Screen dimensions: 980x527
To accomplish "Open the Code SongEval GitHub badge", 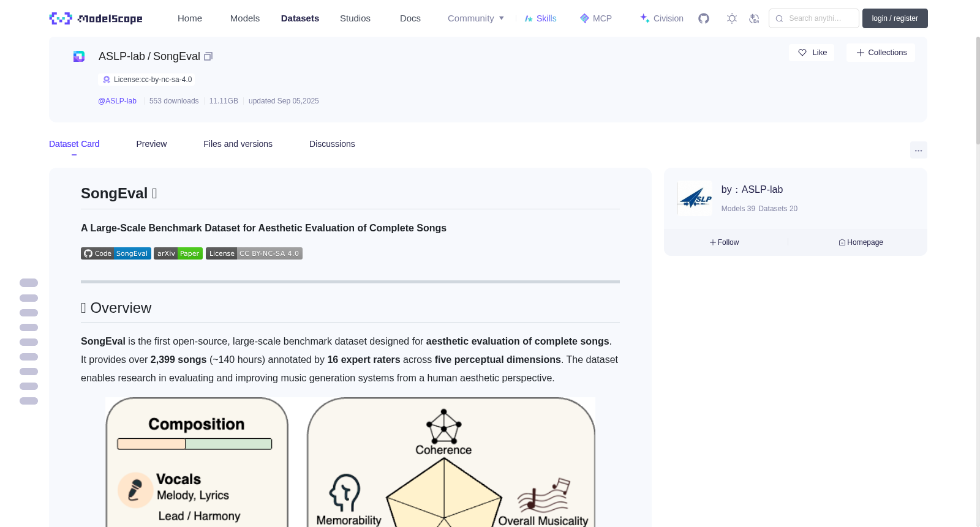I will point(116,253).
